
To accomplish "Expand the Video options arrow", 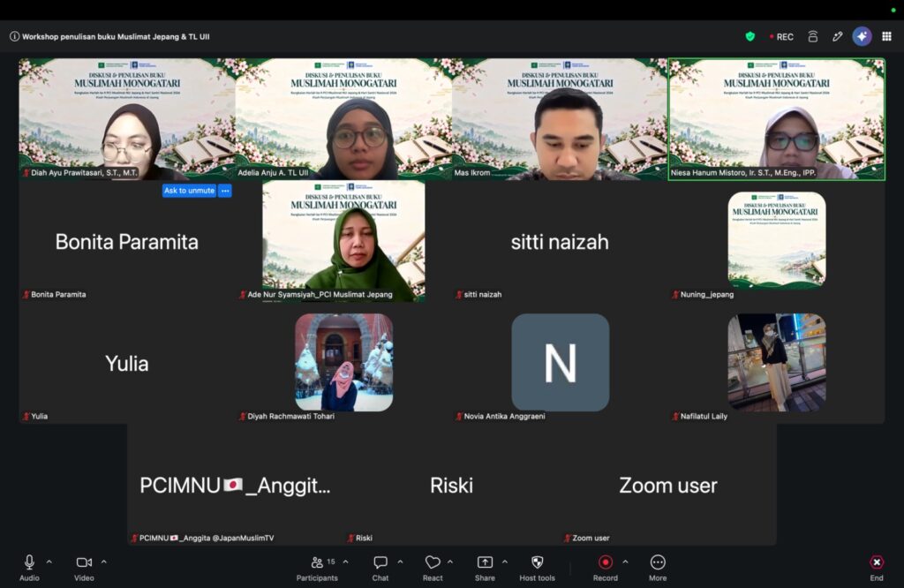I will 104,562.
